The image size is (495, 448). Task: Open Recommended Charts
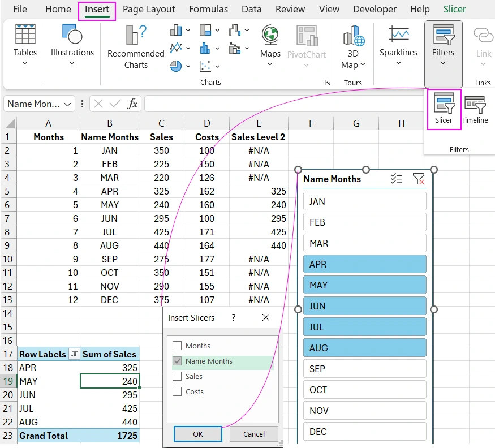click(x=135, y=45)
